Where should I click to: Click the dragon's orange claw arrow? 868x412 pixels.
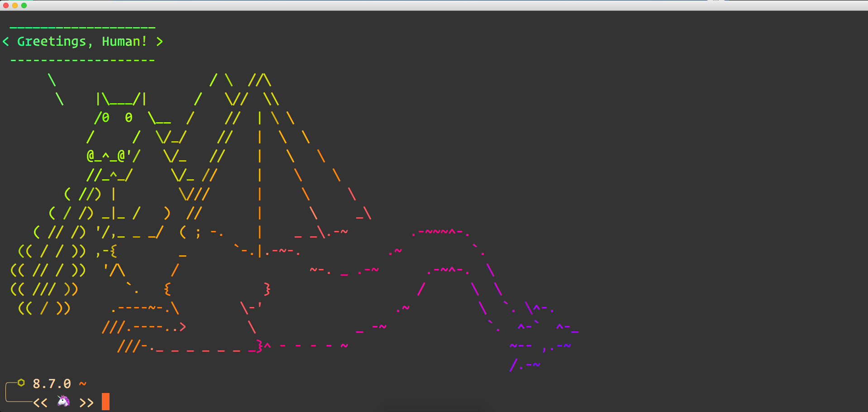click(182, 327)
